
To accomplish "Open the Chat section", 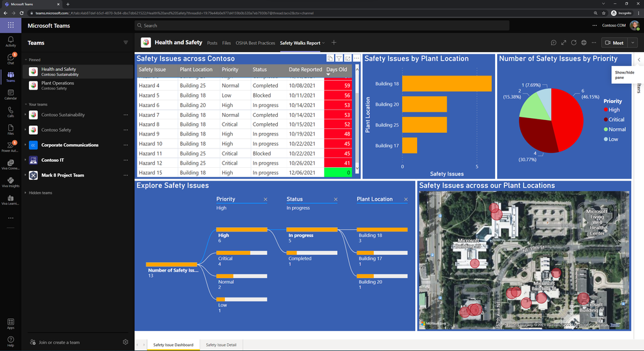I will pyautogui.click(x=11, y=59).
